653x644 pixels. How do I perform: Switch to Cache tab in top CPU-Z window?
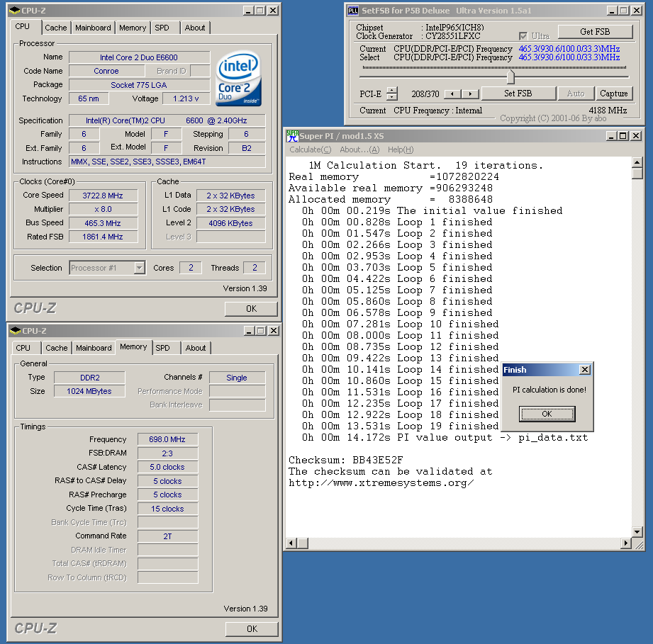point(56,28)
